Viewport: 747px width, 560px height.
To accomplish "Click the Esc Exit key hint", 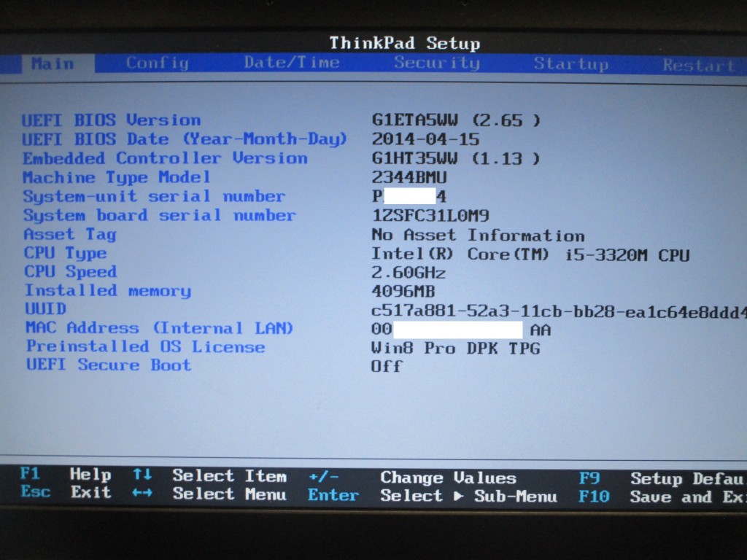I will click(x=66, y=492).
